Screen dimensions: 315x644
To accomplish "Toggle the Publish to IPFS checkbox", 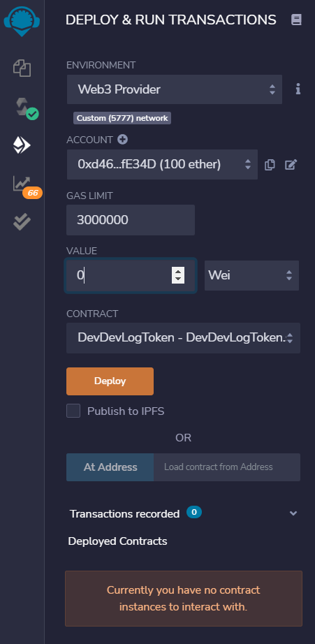I will [73, 411].
